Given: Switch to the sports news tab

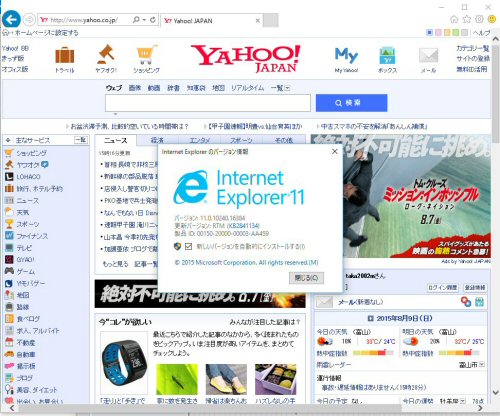Looking at the screenshot, I should click(x=241, y=140).
